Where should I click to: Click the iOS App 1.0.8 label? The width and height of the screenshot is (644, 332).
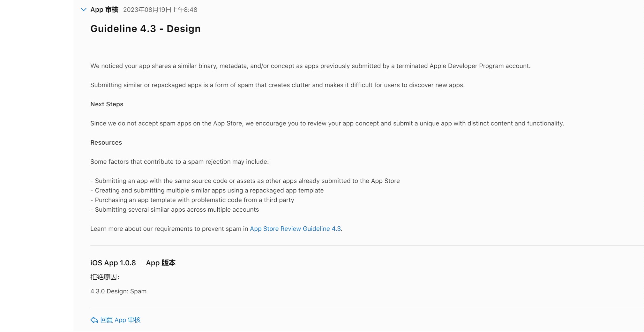click(113, 263)
